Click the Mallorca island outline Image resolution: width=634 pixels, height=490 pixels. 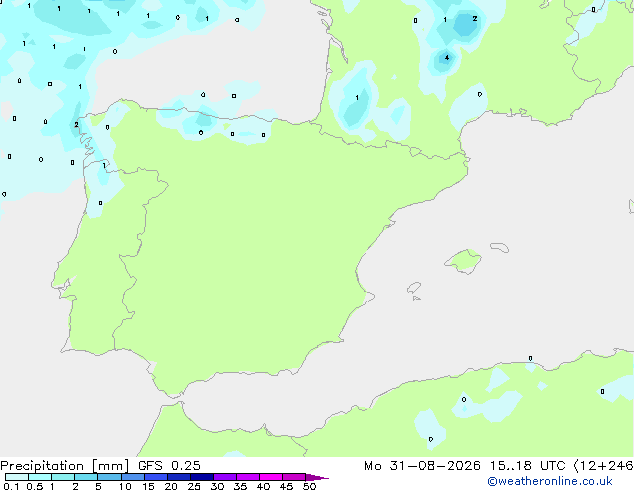[463, 262]
